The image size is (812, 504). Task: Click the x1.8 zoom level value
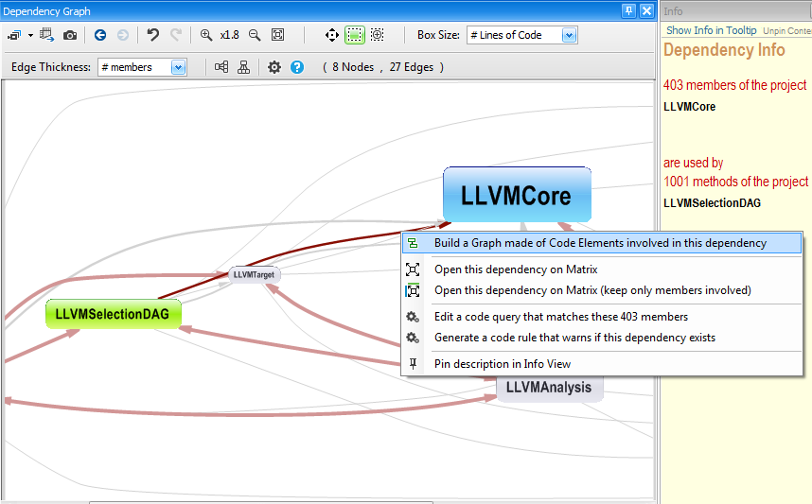[229, 35]
